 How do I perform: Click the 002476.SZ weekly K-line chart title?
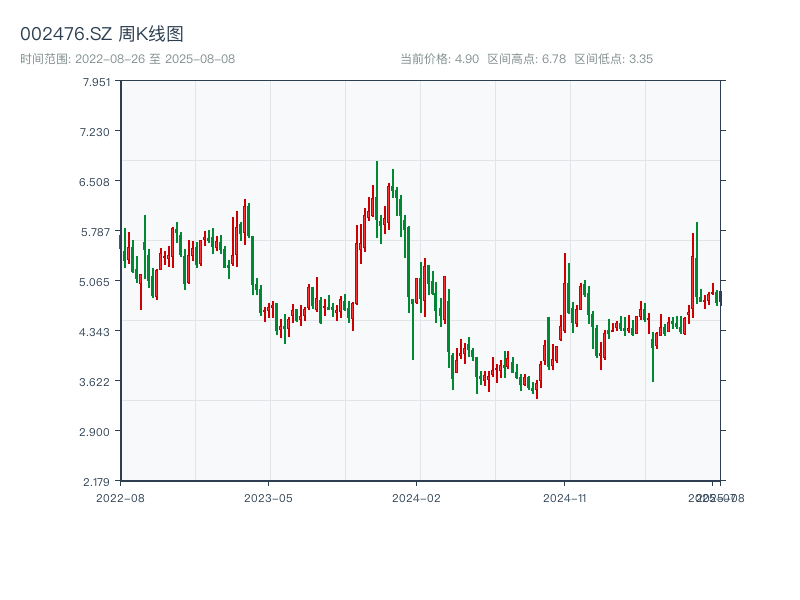click(102, 34)
